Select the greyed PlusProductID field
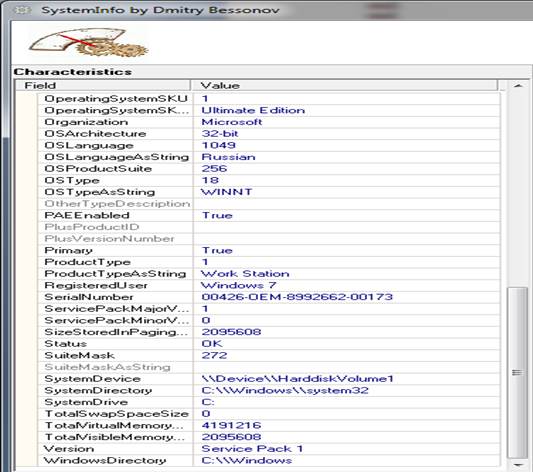 coord(92,227)
